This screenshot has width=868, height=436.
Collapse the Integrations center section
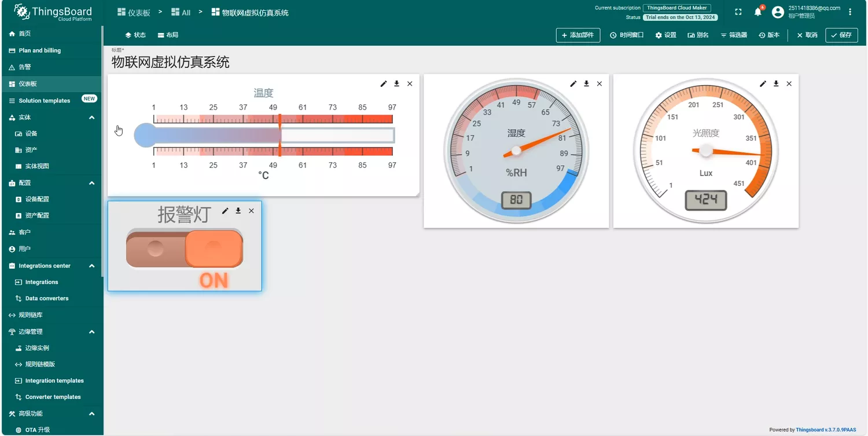pyautogui.click(x=91, y=266)
